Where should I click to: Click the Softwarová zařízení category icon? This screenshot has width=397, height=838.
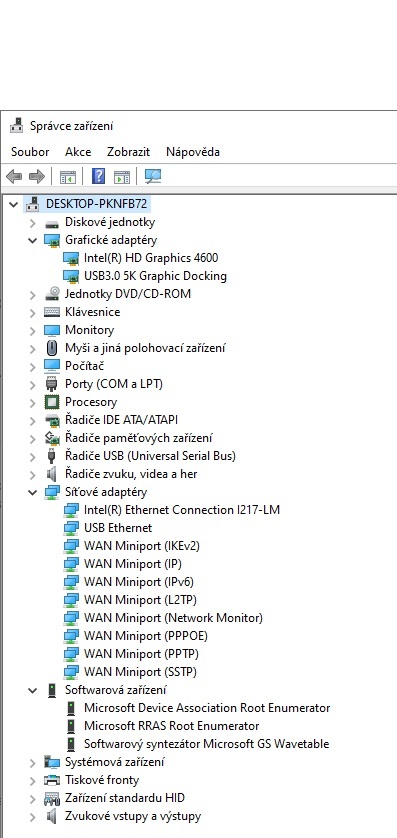(52, 690)
